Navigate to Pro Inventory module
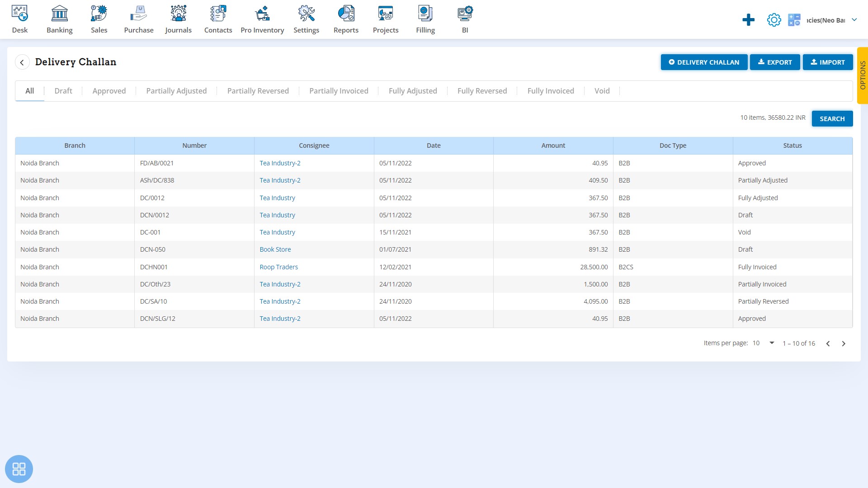The height and width of the screenshot is (488, 868). click(262, 20)
